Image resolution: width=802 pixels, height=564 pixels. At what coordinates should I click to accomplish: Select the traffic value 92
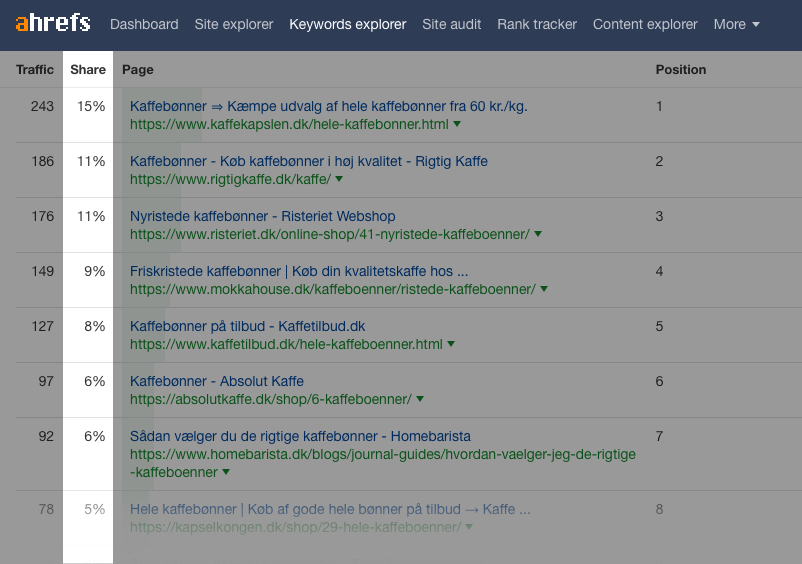[46, 436]
